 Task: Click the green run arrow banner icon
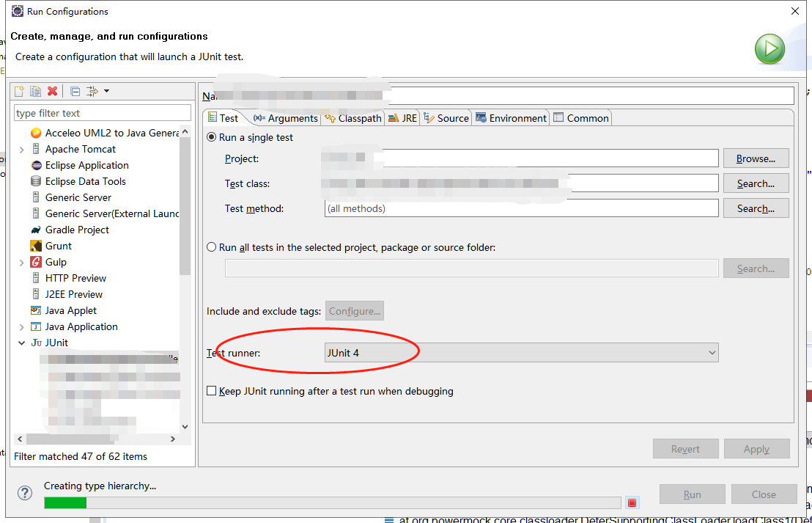tap(769, 49)
